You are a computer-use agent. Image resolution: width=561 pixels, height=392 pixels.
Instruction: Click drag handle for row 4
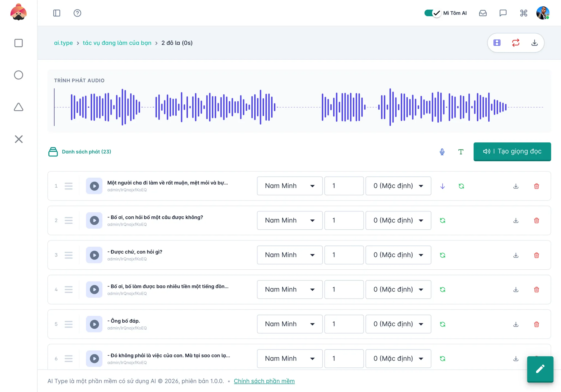68,290
